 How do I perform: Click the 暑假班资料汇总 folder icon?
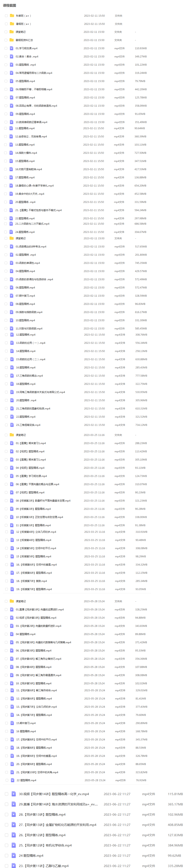pos(12,40)
